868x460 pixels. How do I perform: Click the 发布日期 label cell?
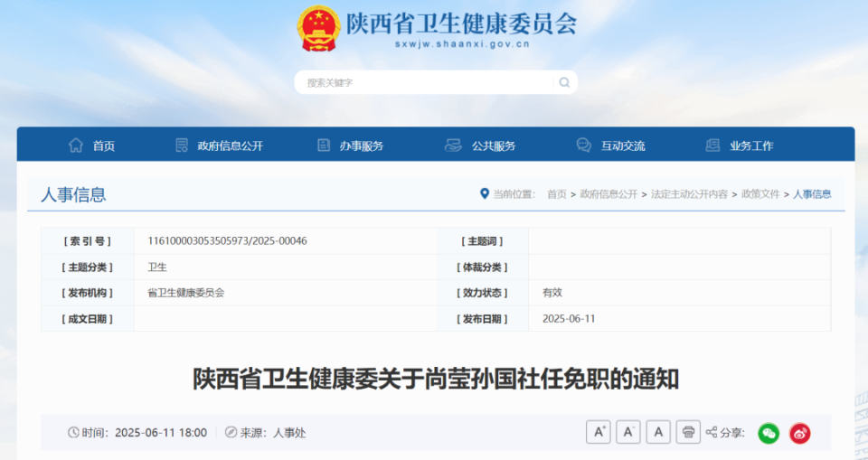[x=482, y=319]
